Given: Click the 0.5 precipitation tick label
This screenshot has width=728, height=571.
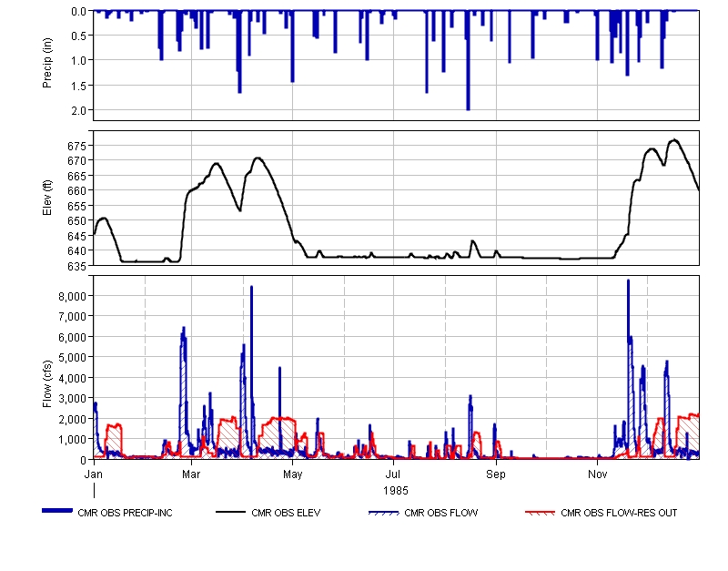Looking at the screenshot, I should point(79,36).
